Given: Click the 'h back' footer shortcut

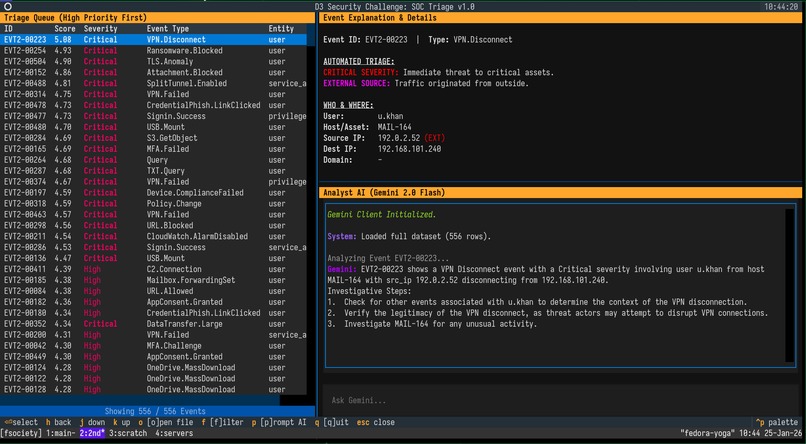Looking at the screenshot, I should click(59, 422).
